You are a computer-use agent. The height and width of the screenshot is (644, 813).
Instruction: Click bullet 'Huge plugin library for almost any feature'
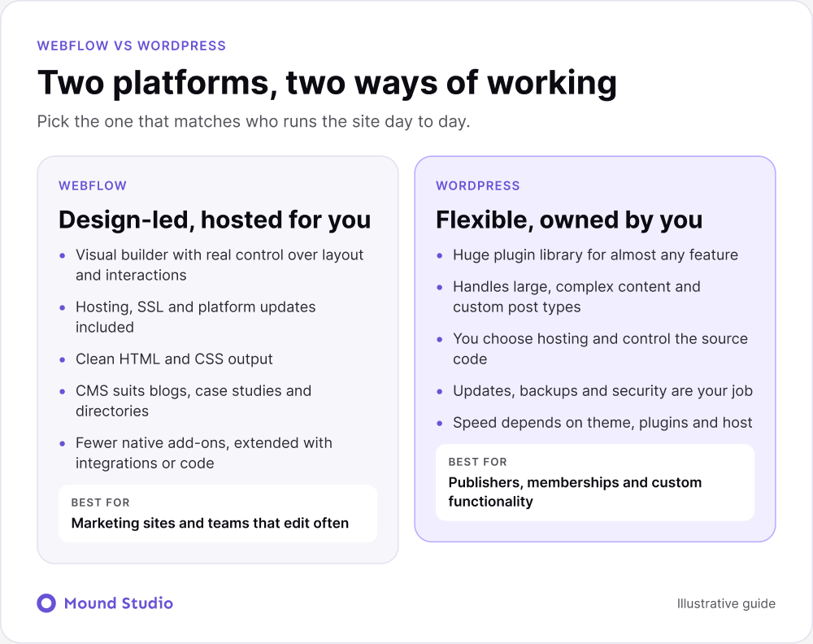pos(595,255)
